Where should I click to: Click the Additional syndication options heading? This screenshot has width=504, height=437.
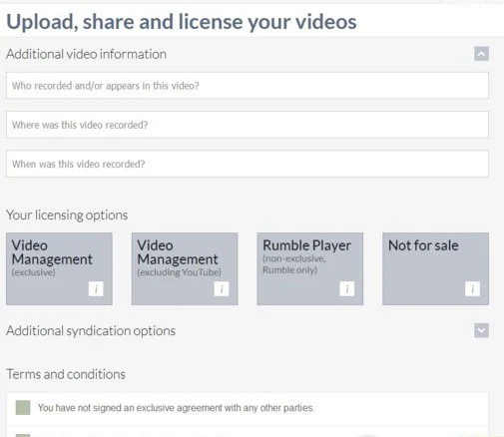tap(91, 331)
